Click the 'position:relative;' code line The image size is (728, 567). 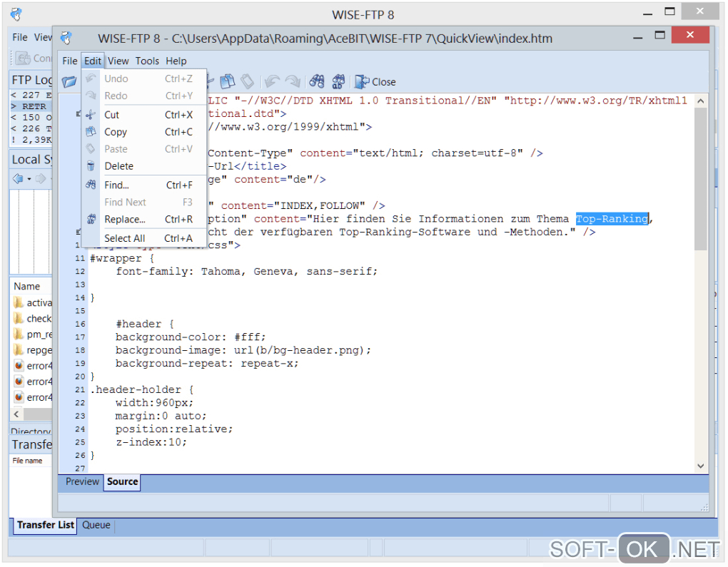(x=174, y=429)
